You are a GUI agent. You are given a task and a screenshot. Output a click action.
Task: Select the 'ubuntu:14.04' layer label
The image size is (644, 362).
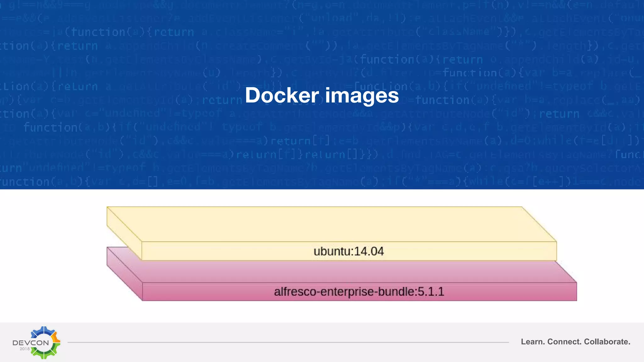click(349, 251)
